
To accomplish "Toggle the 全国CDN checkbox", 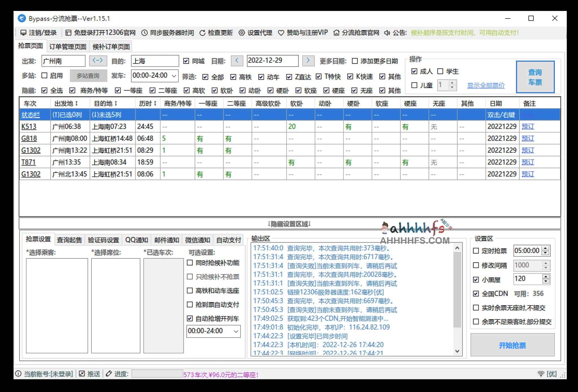I will click(476, 294).
